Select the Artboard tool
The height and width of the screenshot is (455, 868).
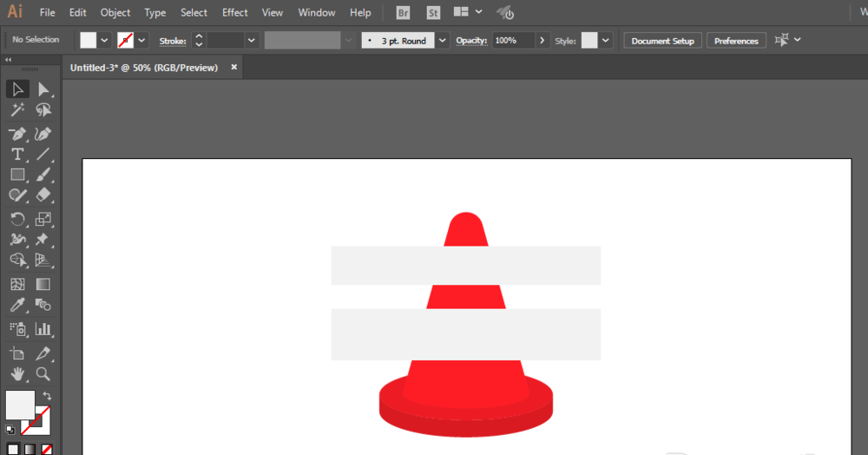17,353
